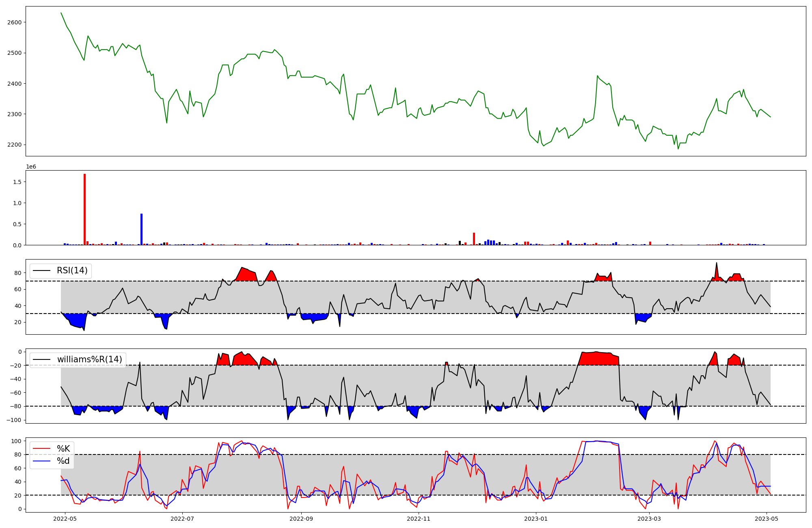Click the 2023-03 date axis label
The width and height of the screenshot is (812, 528).
click(x=649, y=519)
